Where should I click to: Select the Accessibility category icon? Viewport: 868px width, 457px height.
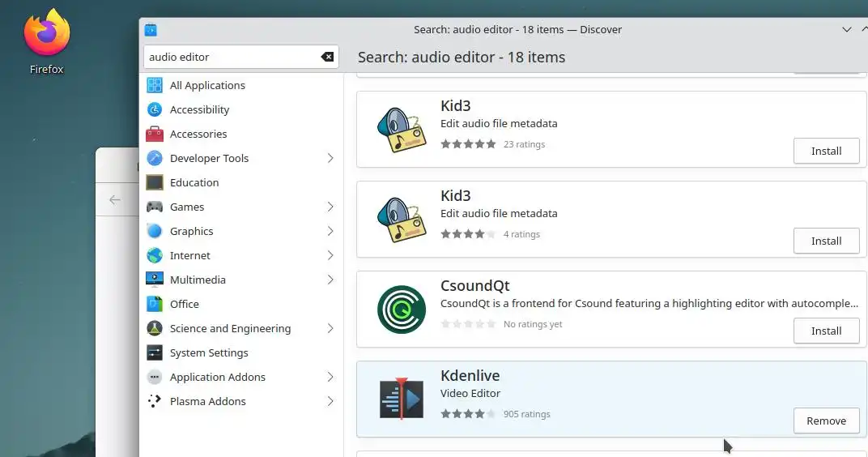pyautogui.click(x=155, y=109)
